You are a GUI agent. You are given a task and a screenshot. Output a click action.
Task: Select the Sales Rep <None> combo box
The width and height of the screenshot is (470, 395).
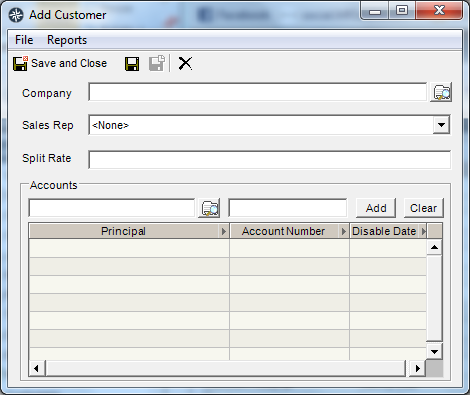point(269,125)
